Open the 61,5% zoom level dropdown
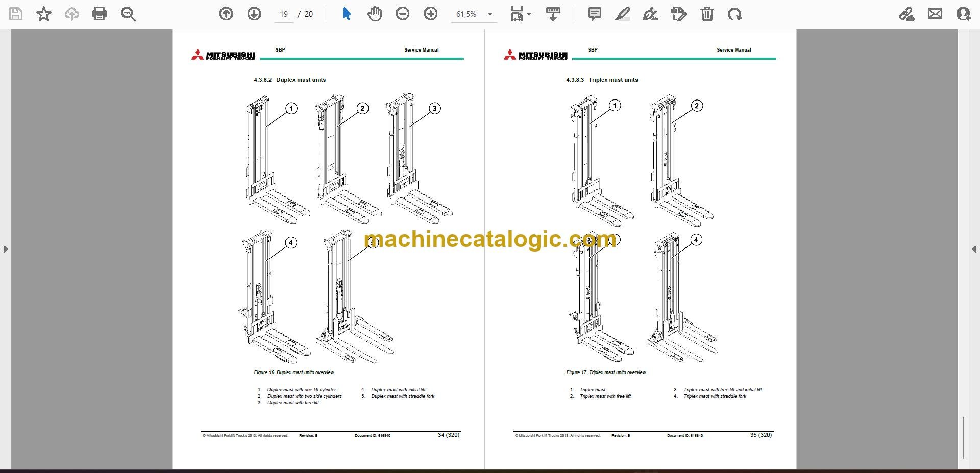 [x=474, y=14]
